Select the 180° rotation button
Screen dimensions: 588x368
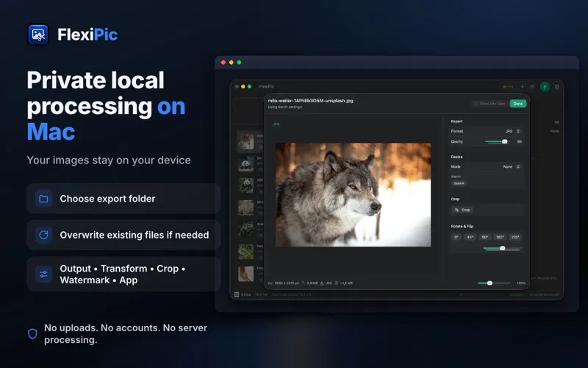pyautogui.click(x=500, y=237)
